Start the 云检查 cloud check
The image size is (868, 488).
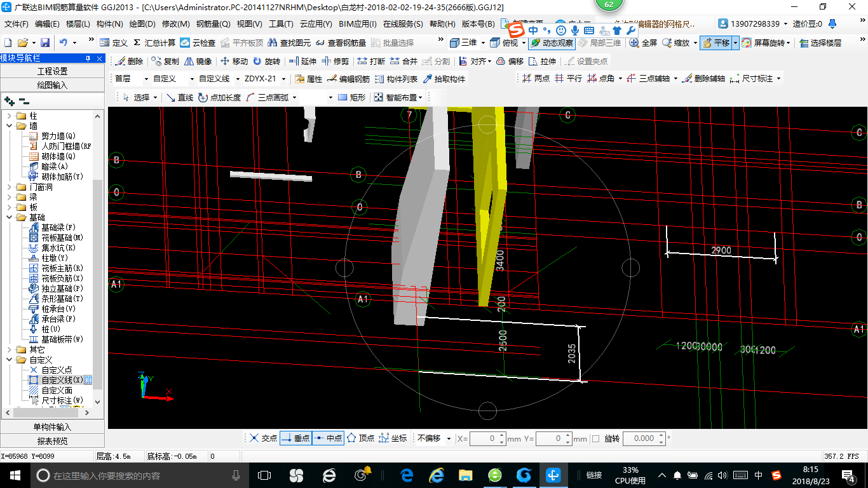pos(198,43)
